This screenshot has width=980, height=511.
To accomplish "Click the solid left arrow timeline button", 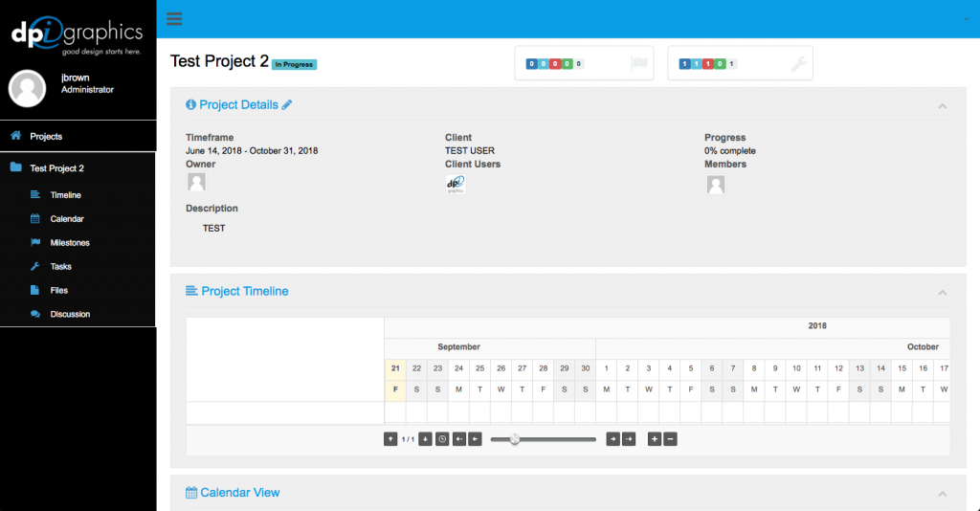I will coord(475,439).
